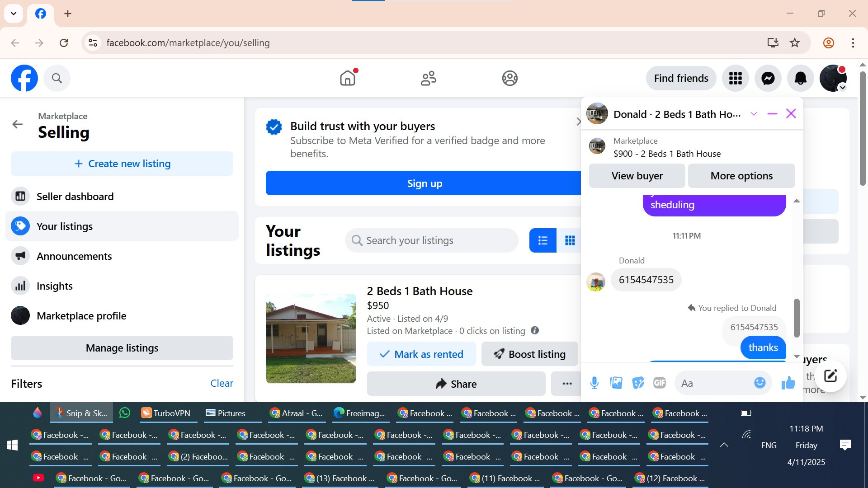Open the emoji picker in chat

(x=760, y=383)
